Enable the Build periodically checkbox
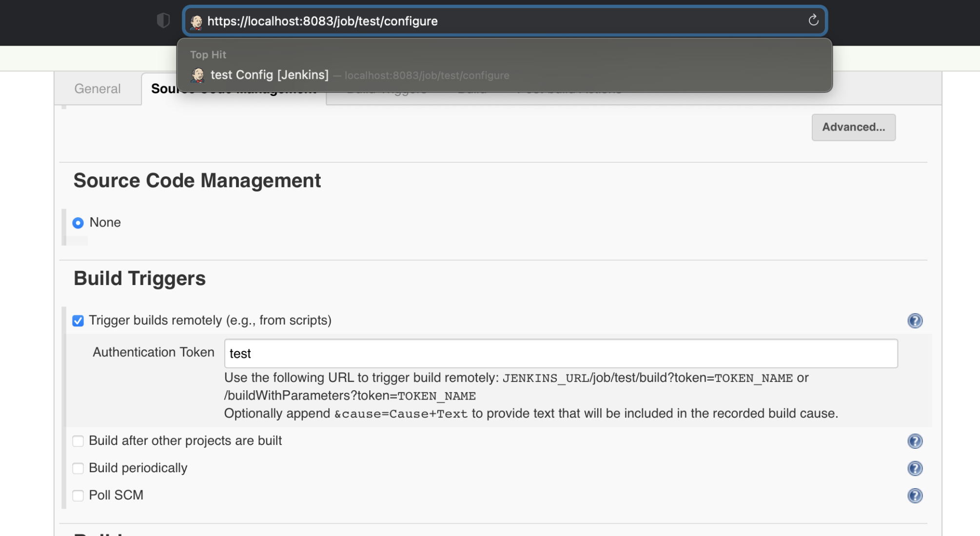Viewport: 980px width, 536px height. 78,468
